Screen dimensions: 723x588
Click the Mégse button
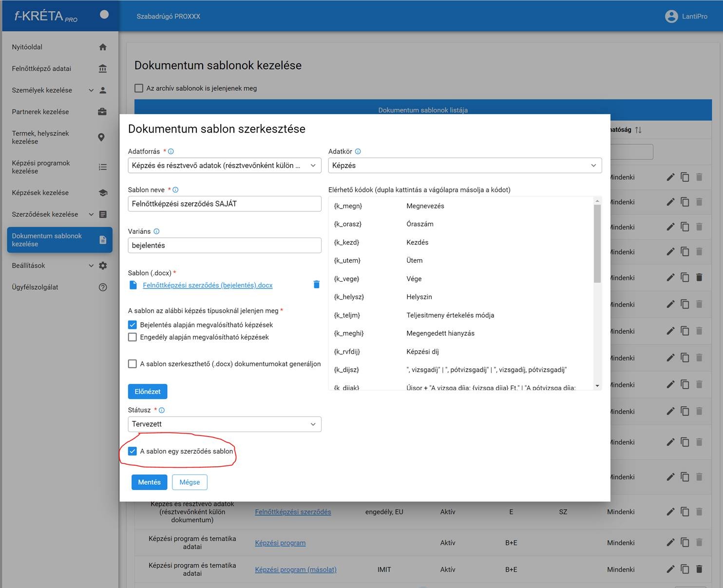coord(190,482)
